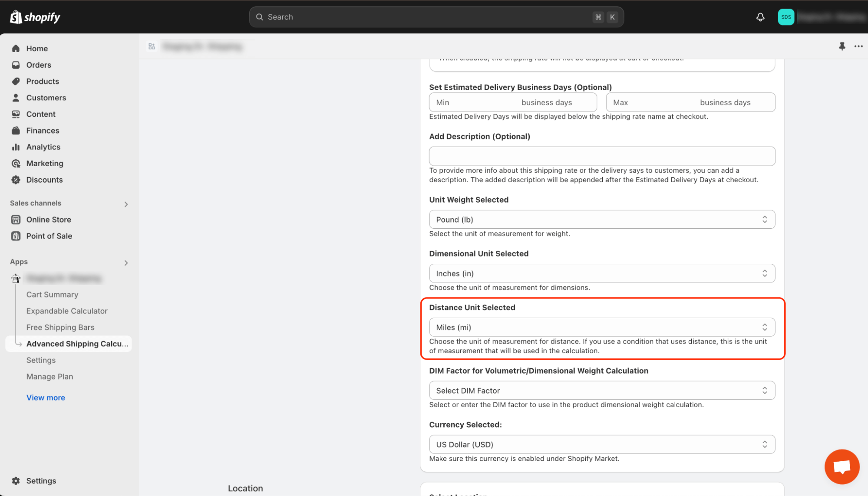868x496 pixels.
Task: Click the View more link in sidebar
Action: [x=45, y=397]
